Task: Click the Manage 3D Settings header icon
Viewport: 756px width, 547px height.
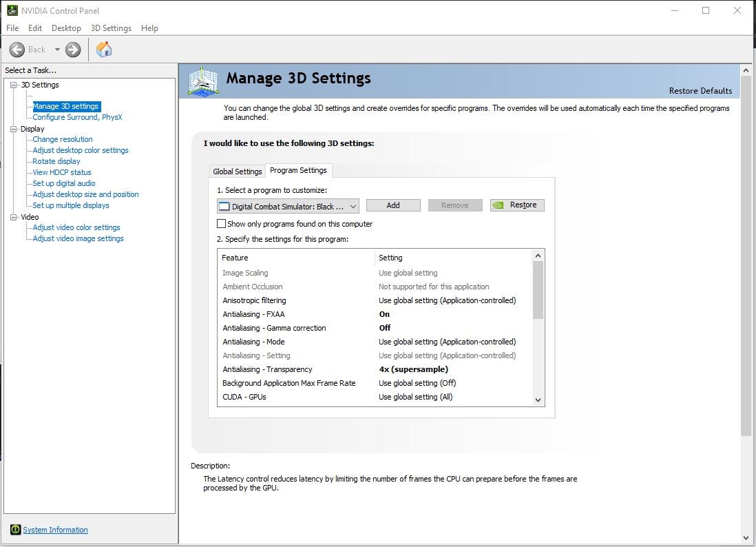Action: [204, 81]
